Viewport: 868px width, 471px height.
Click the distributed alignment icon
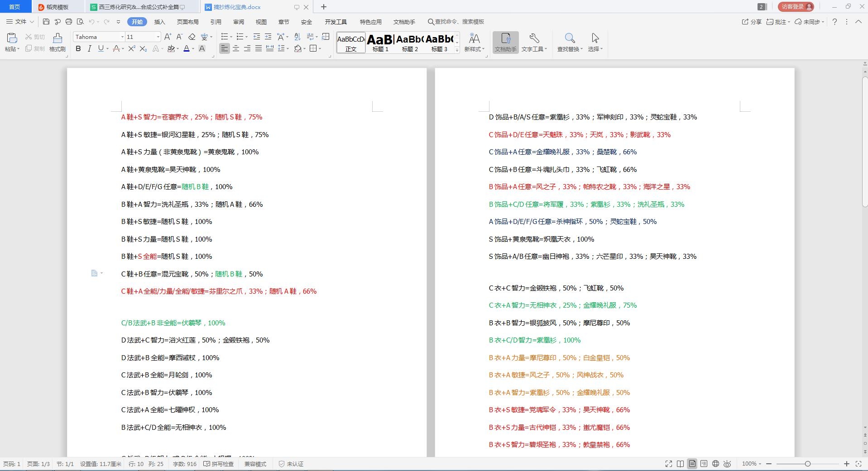click(x=270, y=48)
